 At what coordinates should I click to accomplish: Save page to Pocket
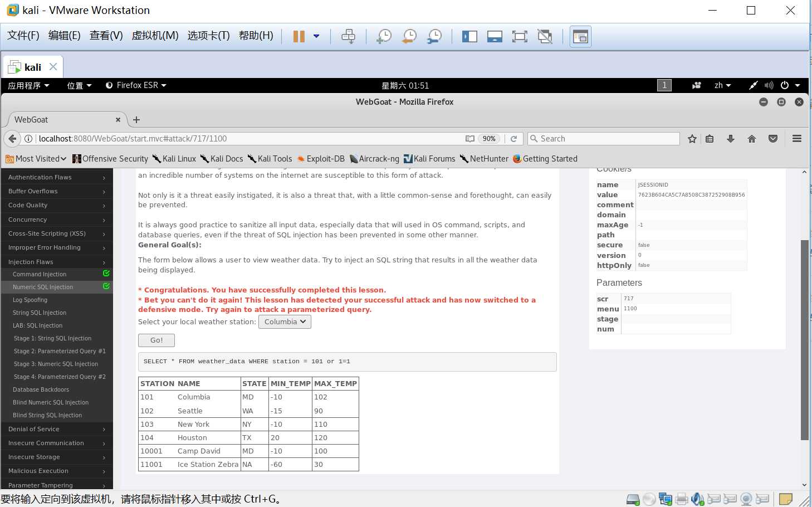point(773,139)
